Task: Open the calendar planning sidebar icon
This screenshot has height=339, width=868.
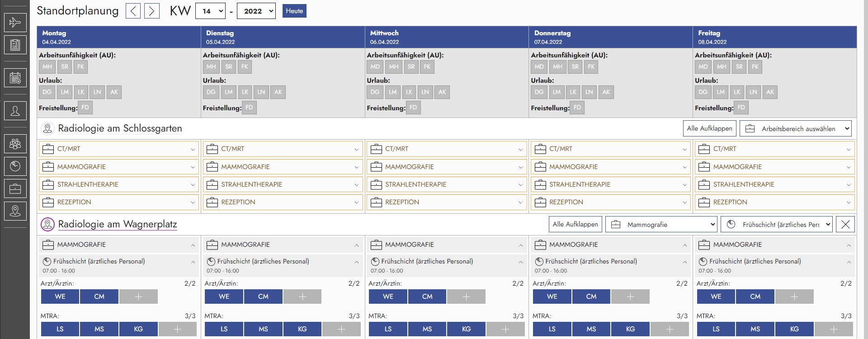Action: click(x=15, y=78)
